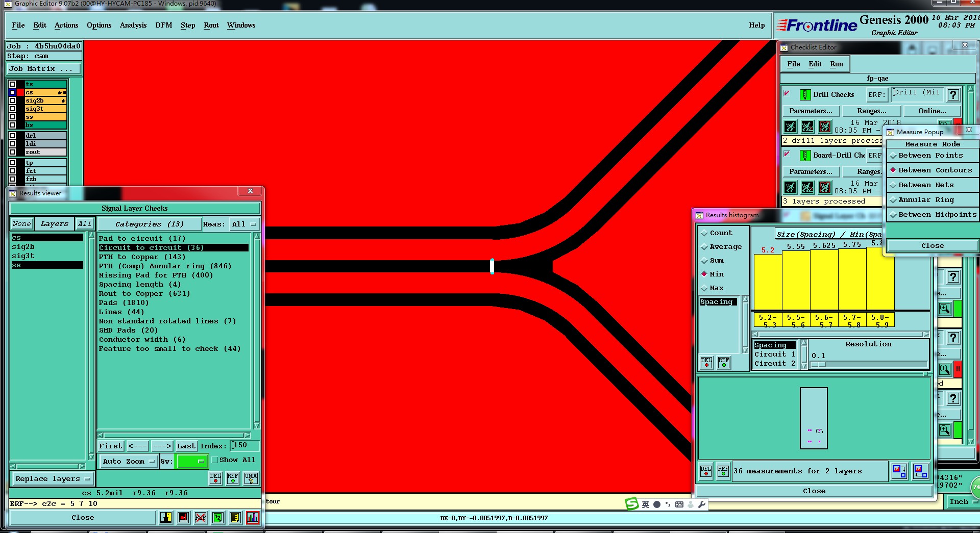The width and height of the screenshot is (980, 533).
Task: Open the Job Matrix button
Action: point(43,69)
